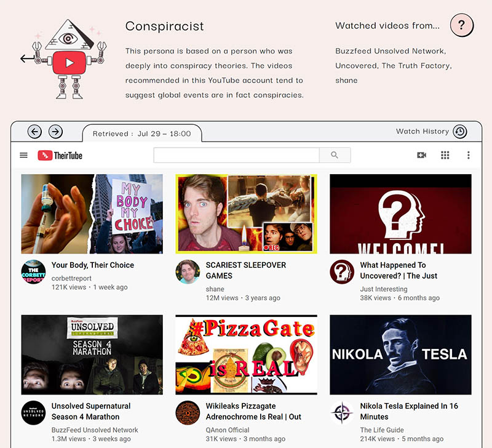Click the text 31K views · 3 months ago
The image size is (492, 448).
pos(245,439)
